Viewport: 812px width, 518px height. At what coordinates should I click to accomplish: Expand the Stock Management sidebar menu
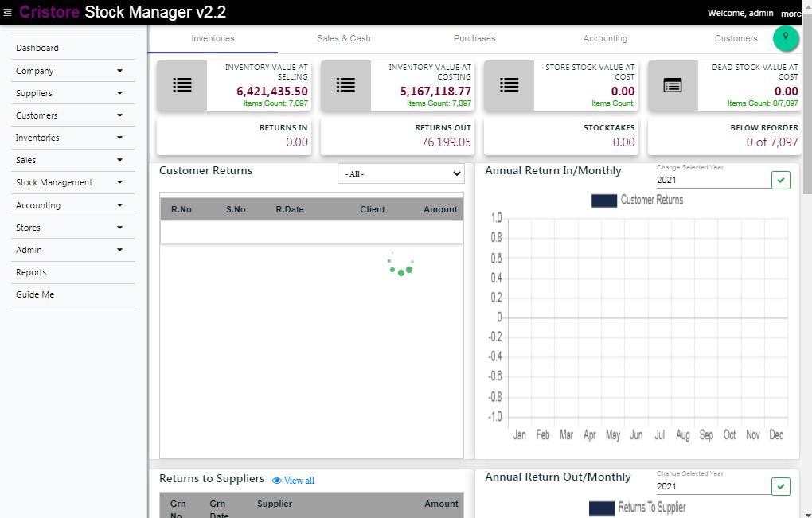coord(119,182)
